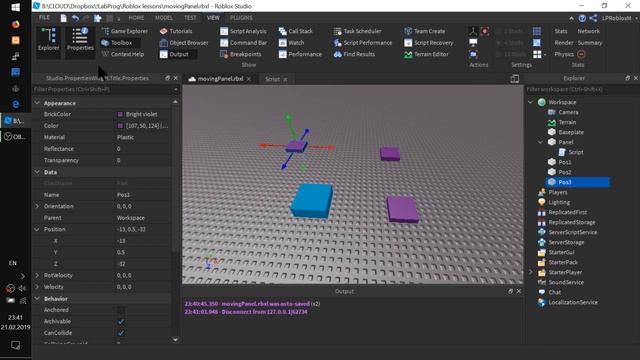Collapse the Behavior section
This screenshot has height=360, width=640.
pos(37,298)
